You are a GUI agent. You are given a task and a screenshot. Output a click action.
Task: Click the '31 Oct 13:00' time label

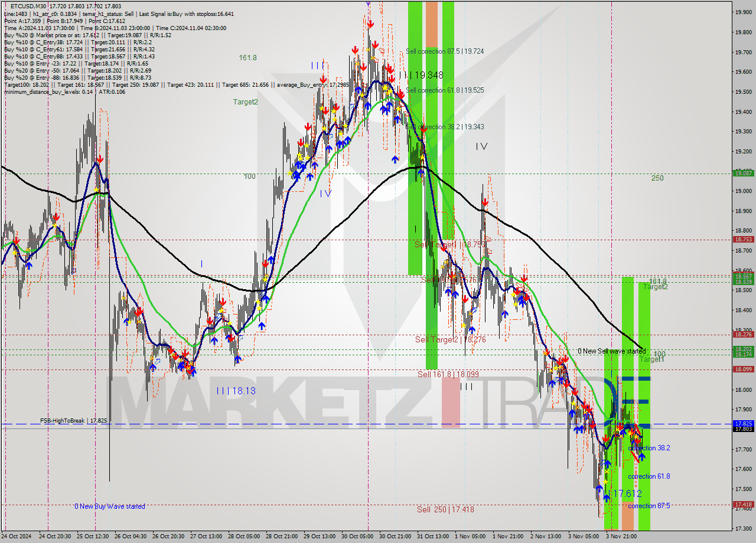pyautogui.click(x=433, y=537)
